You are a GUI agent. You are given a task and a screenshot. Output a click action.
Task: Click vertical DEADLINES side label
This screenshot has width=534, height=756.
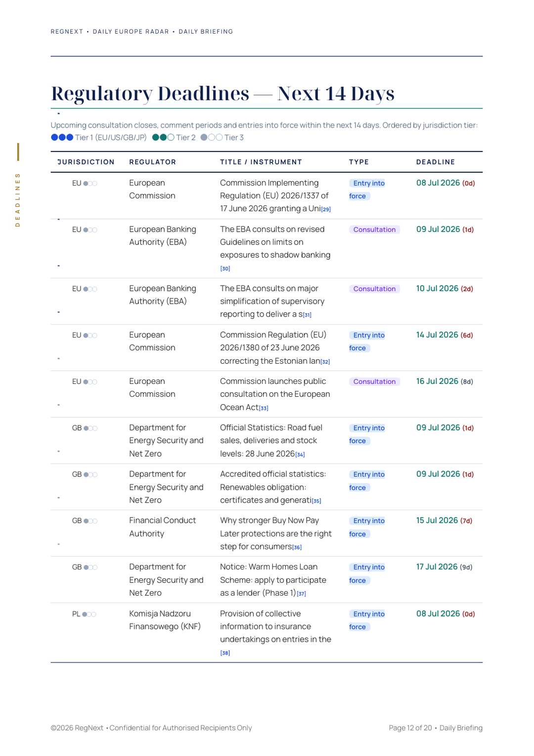pos(18,200)
